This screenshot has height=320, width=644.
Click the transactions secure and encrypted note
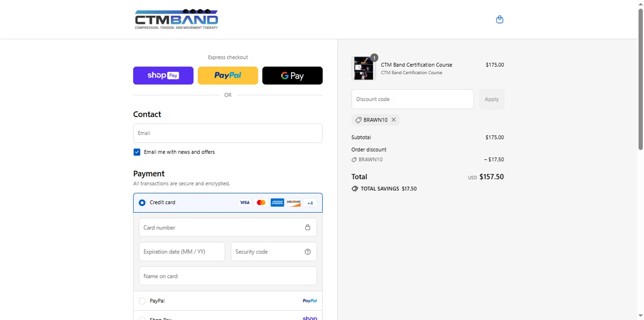pyautogui.click(x=182, y=184)
